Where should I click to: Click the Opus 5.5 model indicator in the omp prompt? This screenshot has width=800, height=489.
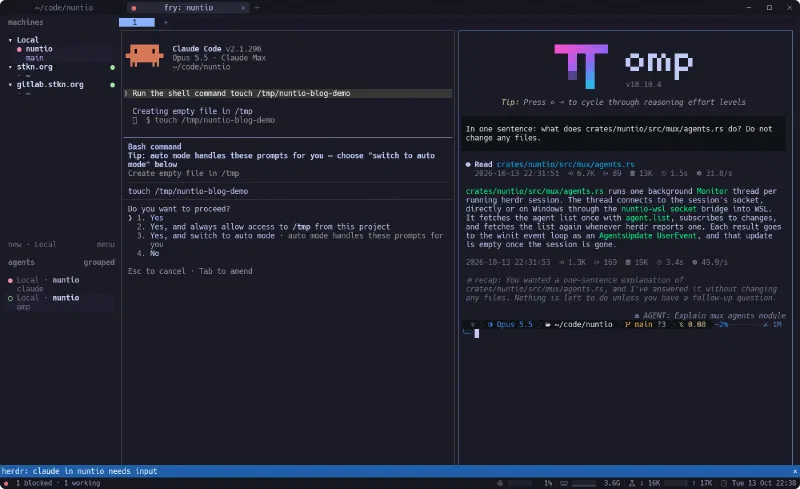(510, 325)
